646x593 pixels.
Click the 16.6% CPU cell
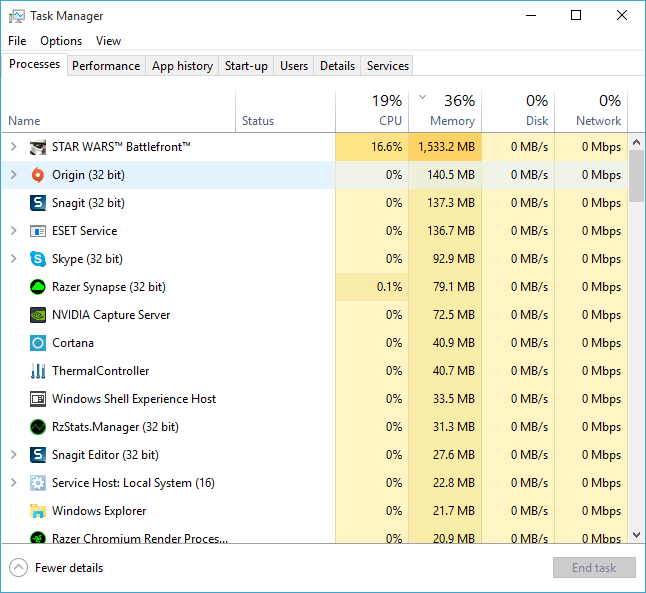pos(372,147)
